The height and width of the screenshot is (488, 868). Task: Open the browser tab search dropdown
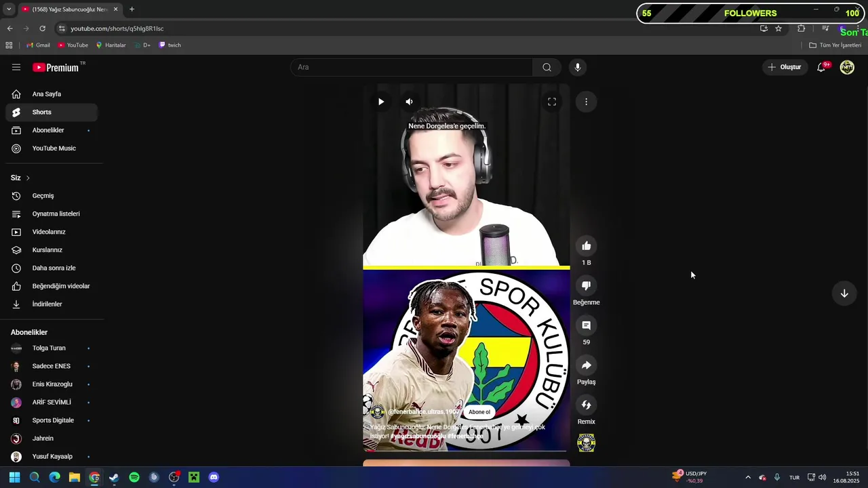pyautogui.click(x=9, y=9)
